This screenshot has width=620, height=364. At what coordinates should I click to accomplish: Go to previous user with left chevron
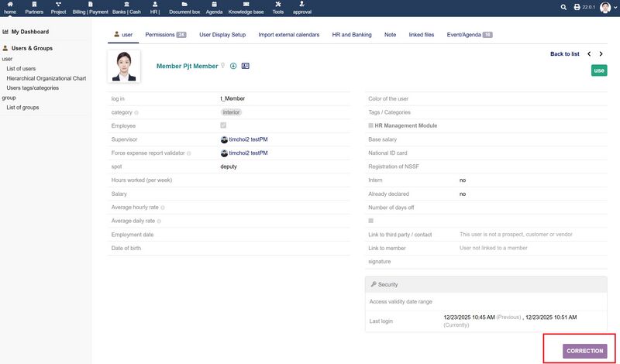pyautogui.click(x=590, y=54)
